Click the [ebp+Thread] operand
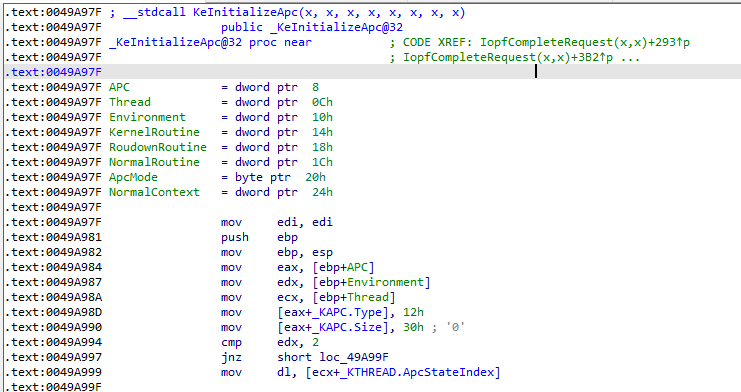 (354, 298)
